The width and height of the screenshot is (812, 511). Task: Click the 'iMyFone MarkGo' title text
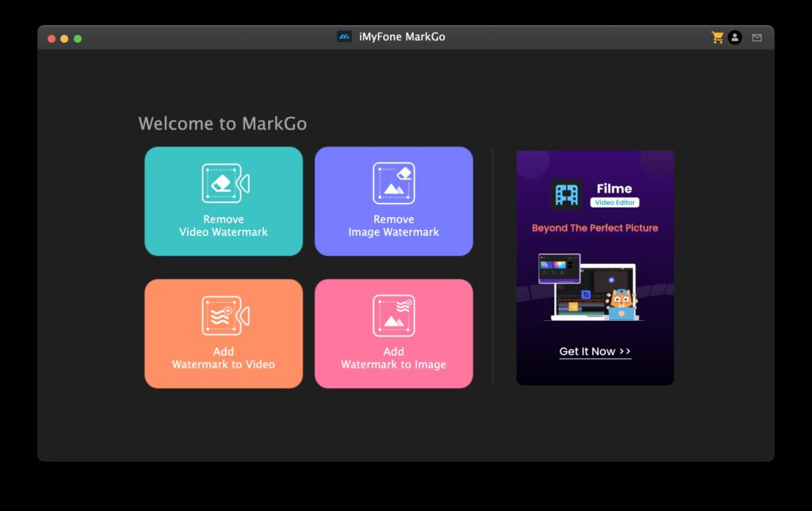[402, 36]
